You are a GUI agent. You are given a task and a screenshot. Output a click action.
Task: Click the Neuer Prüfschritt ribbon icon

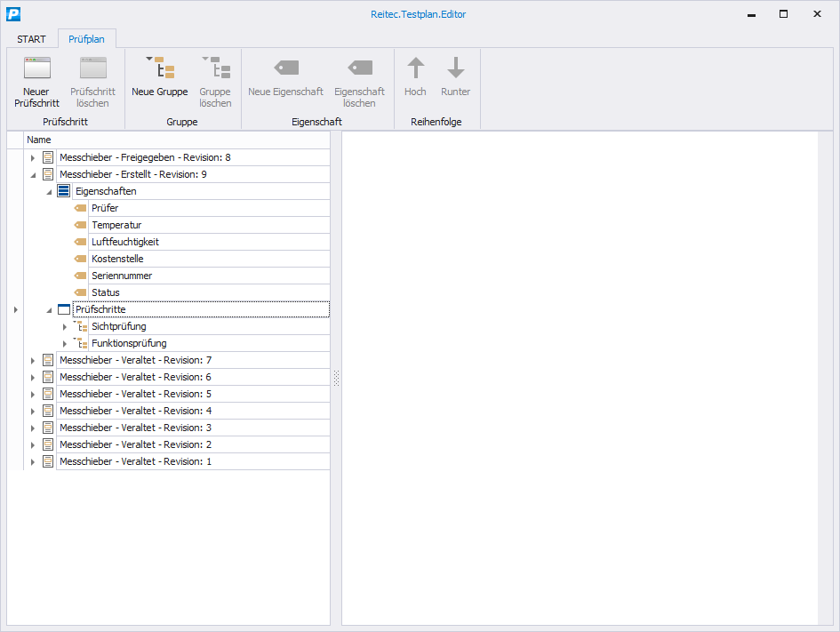coord(36,69)
